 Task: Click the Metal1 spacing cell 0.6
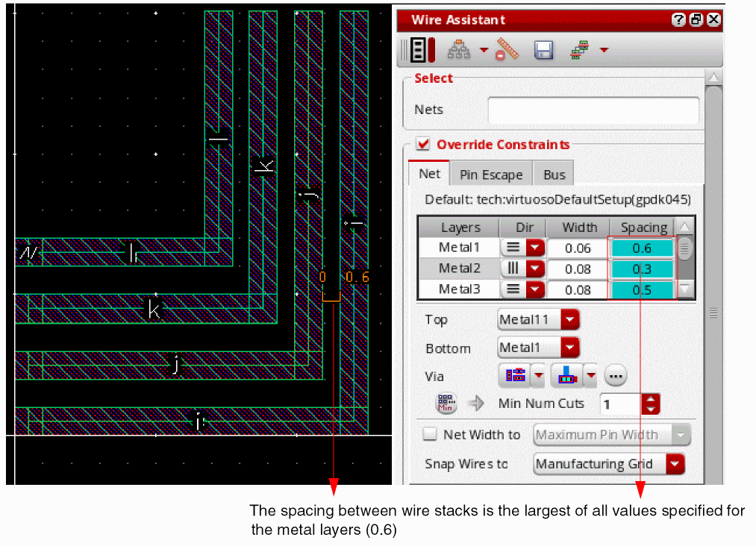click(x=642, y=248)
